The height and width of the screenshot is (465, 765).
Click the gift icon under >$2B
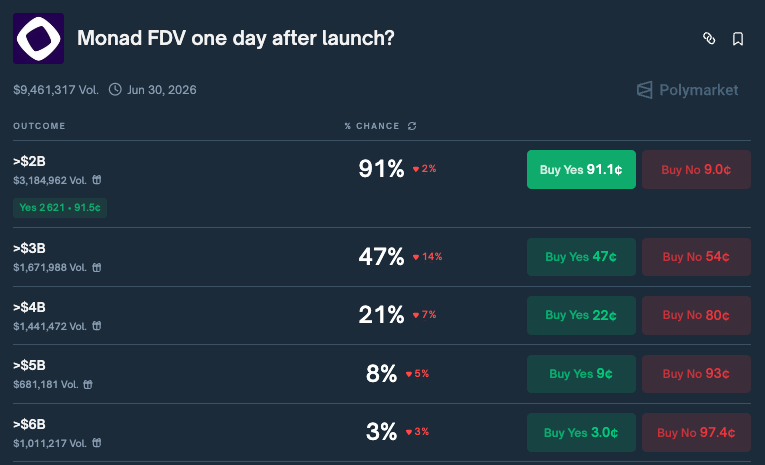[x=96, y=181]
